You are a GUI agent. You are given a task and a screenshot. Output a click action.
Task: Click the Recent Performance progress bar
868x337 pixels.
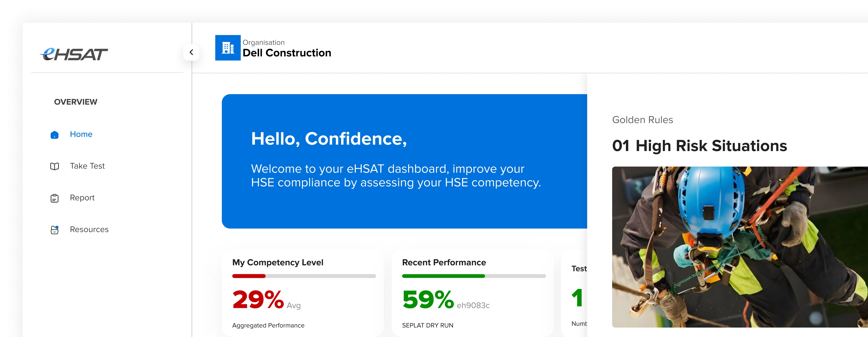[x=474, y=276]
